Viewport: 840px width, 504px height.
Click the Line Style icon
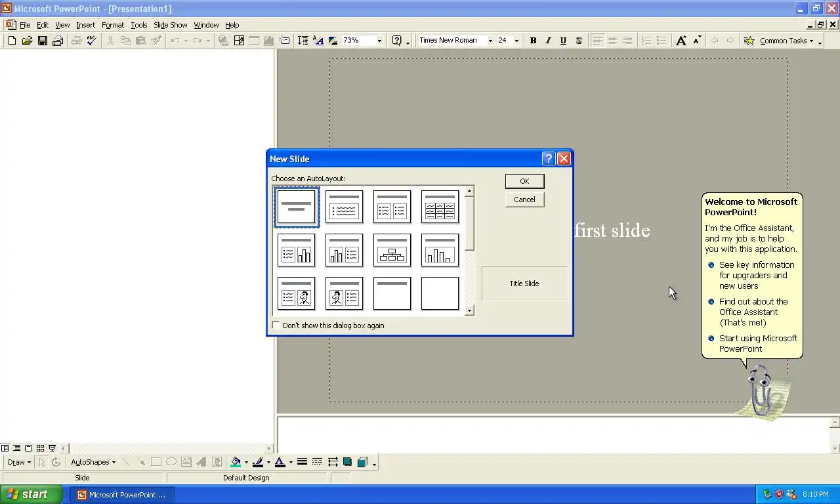tap(302, 462)
